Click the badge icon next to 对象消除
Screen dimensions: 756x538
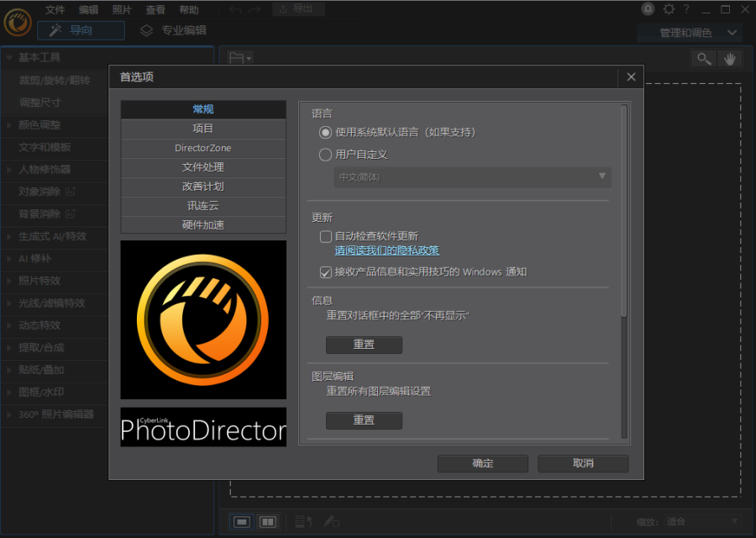(x=71, y=192)
